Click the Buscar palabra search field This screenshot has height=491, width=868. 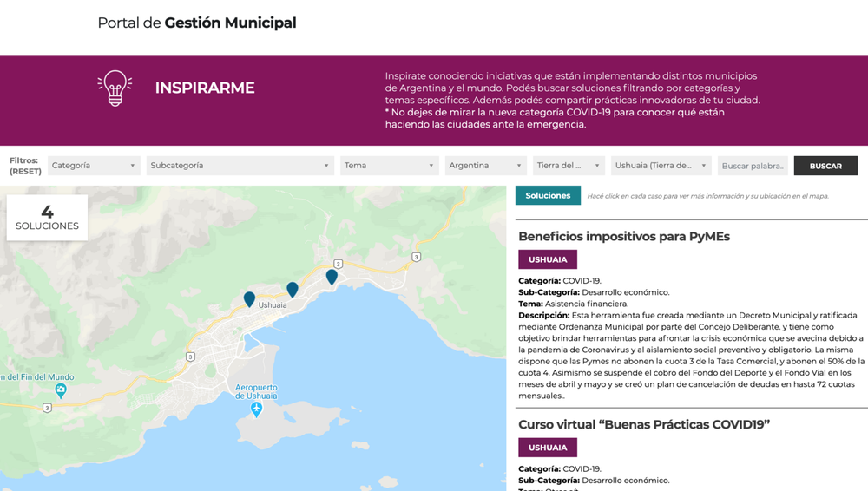click(x=753, y=166)
